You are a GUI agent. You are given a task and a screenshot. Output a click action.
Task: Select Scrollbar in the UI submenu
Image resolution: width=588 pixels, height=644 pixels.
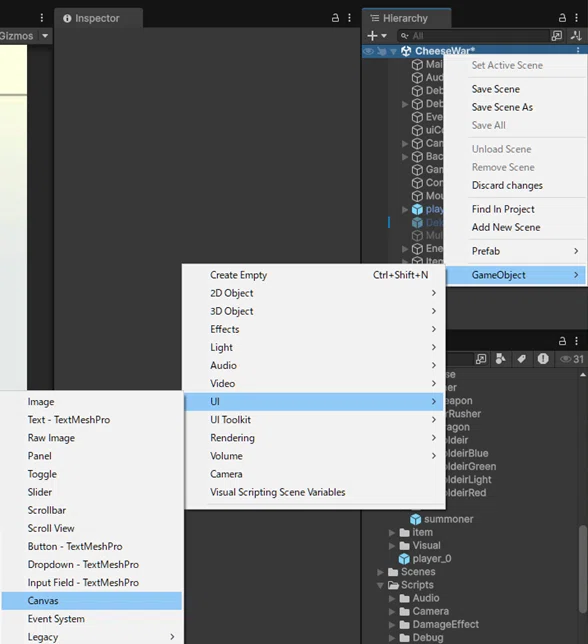[92, 510]
